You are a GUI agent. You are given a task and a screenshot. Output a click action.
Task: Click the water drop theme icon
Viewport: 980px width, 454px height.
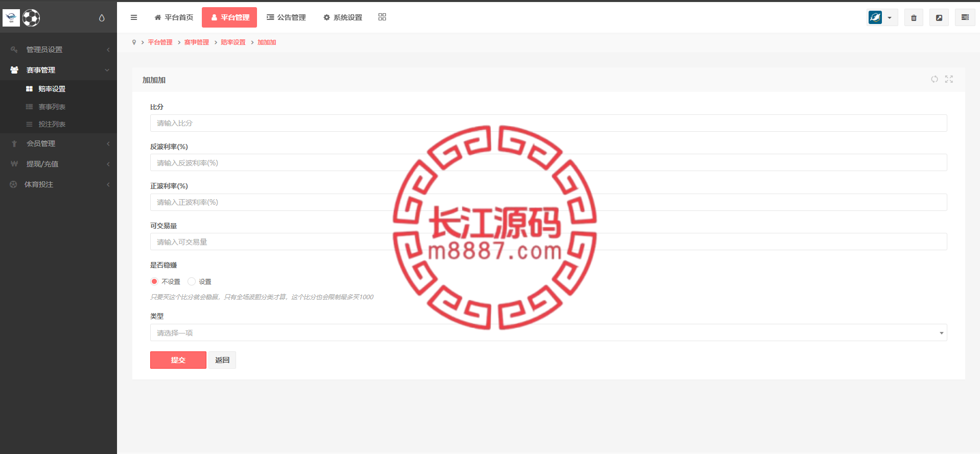coord(102,18)
